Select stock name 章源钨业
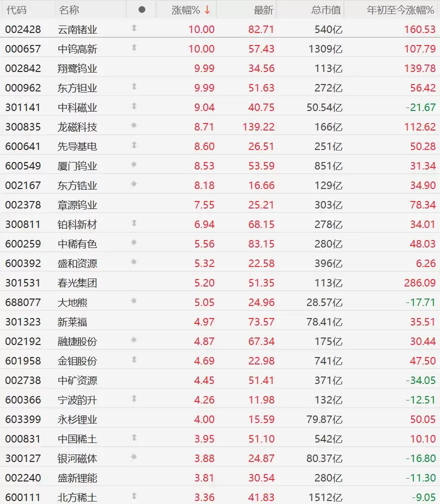 click(x=77, y=205)
